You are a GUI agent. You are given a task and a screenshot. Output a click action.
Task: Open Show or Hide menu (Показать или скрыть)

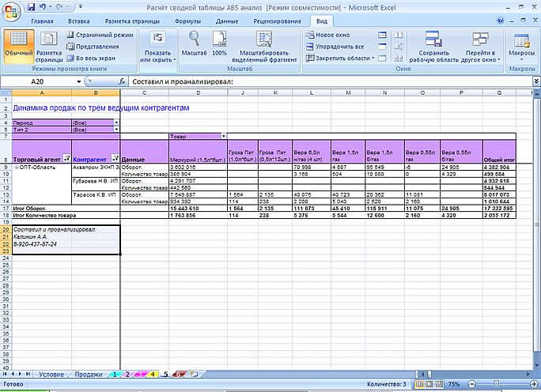click(157, 46)
